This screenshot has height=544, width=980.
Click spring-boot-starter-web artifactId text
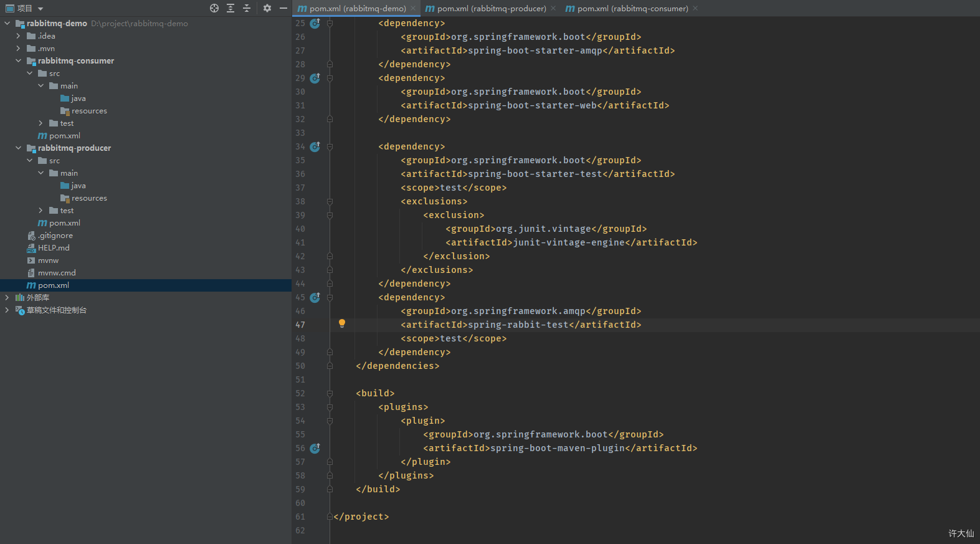533,105
